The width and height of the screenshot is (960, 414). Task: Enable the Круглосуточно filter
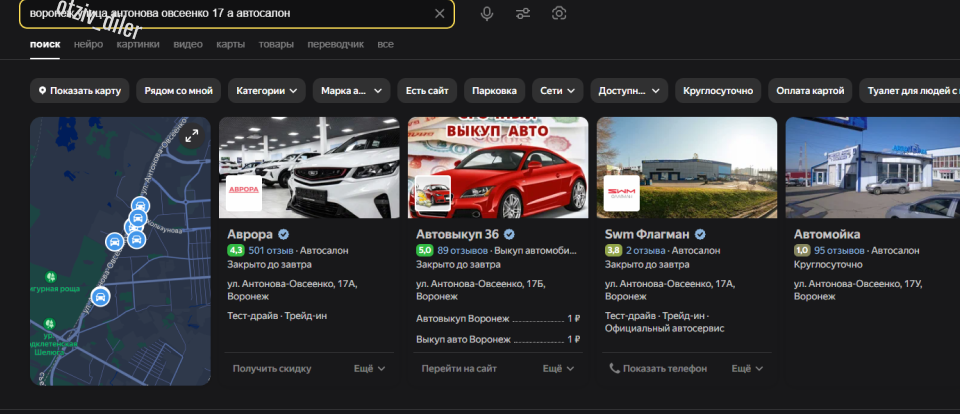point(718,91)
